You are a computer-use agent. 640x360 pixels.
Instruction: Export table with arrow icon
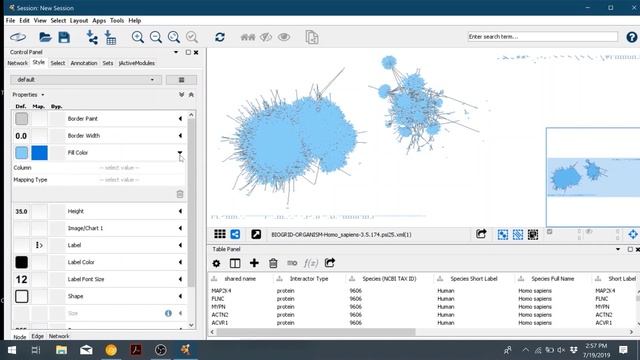tap(330, 263)
